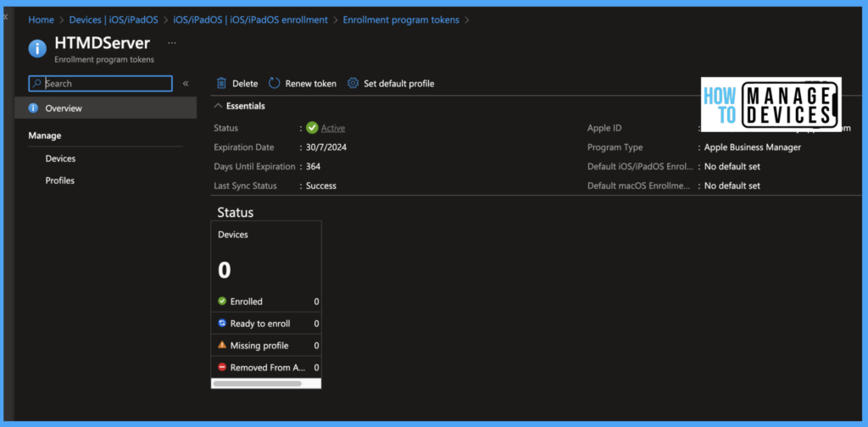
Task: Click the Devices tile total count 0
Action: tap(224, 270)
